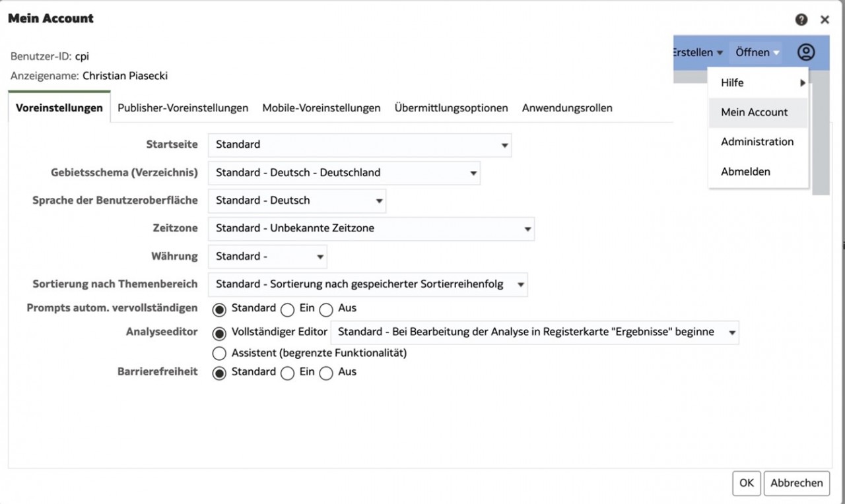845x504 pixels.
Task: Click the Startseite label
Action: [172, 144]
